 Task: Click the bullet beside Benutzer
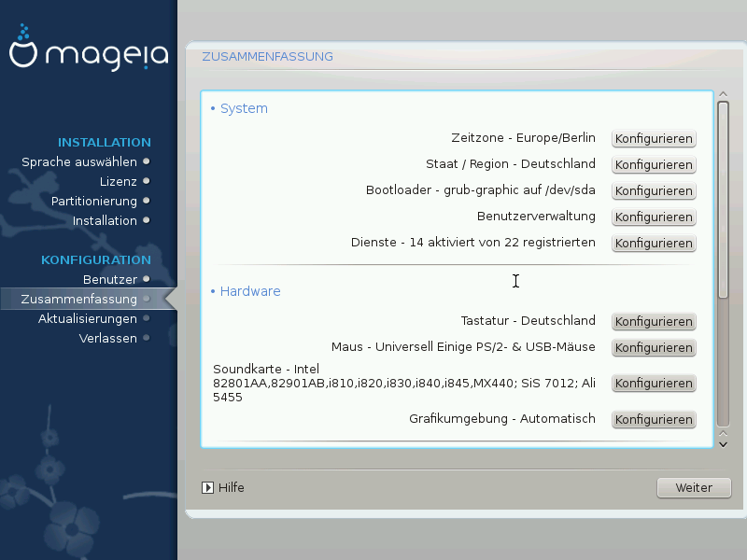click(x=147, y=279)
